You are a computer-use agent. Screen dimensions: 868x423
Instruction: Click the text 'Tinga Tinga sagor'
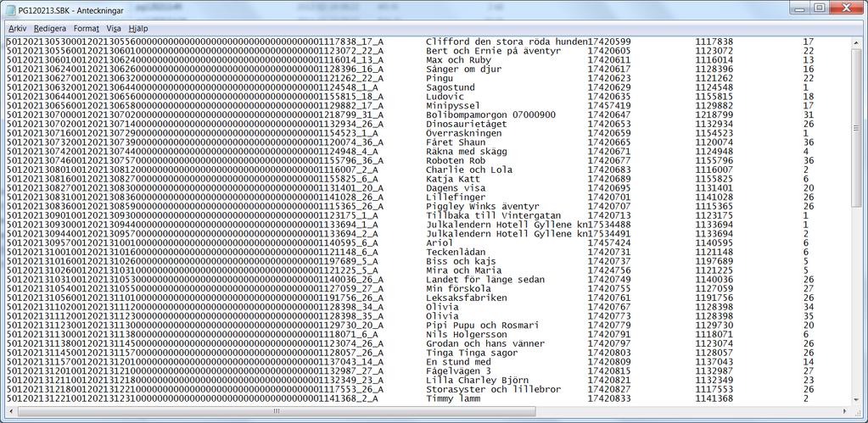pos(472,353)
